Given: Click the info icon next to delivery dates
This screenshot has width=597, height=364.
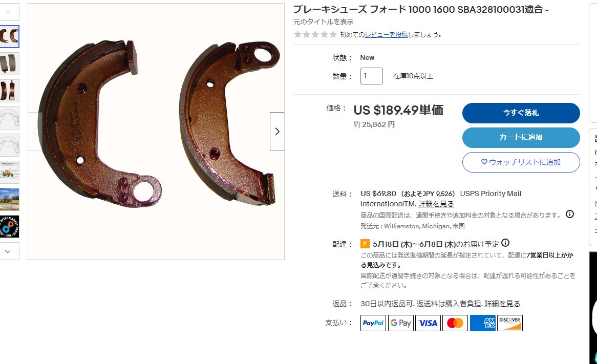Looking at the screenshot, I should click(x=505, y=243).
